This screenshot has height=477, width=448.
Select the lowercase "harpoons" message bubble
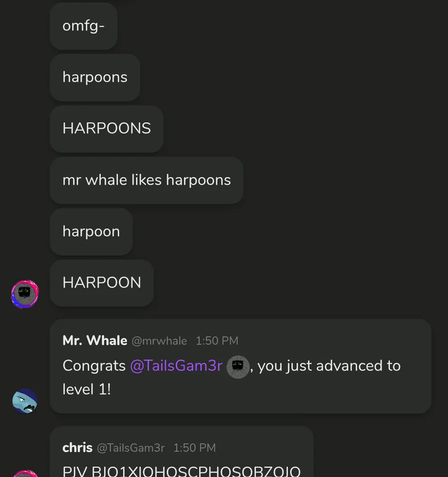click(x=95, y=78)
